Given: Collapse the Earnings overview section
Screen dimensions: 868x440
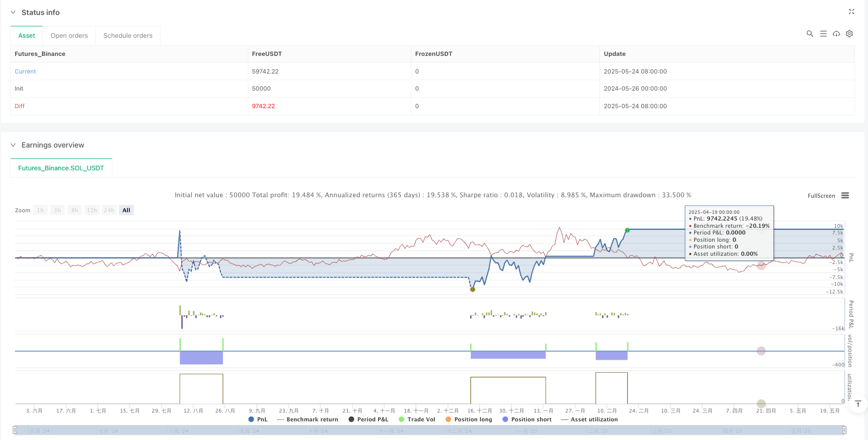Looking at the screenshot, I should coord(13,145).
